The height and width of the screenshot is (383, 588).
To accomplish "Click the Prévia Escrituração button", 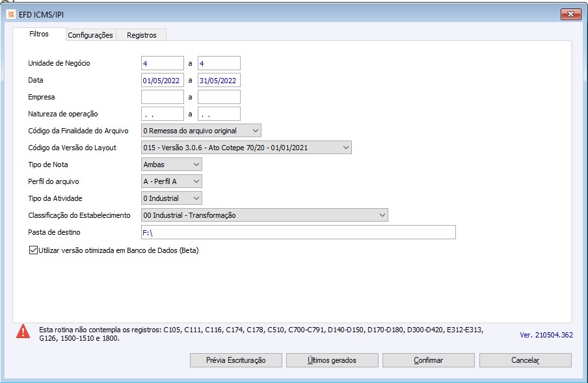I will click(236, 360).
